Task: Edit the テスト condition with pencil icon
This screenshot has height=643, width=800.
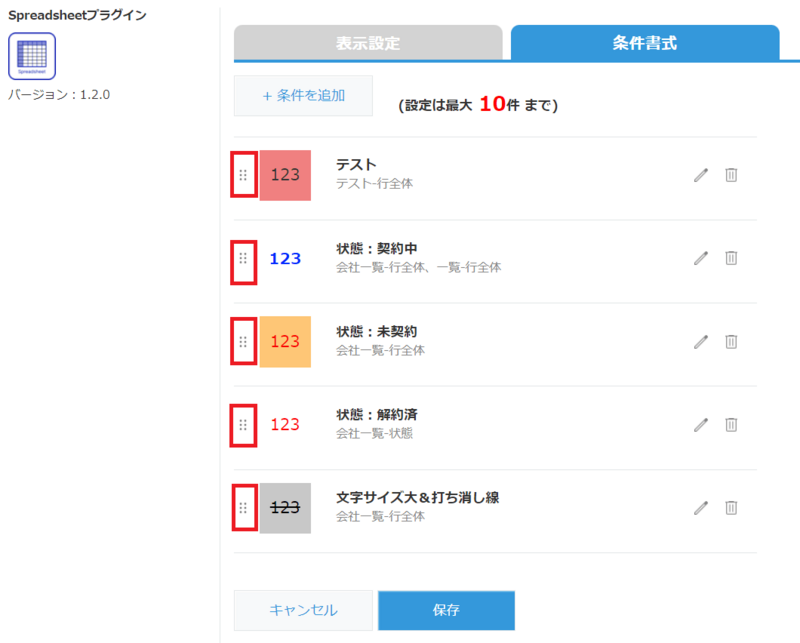Action: (x=701, y=175)
